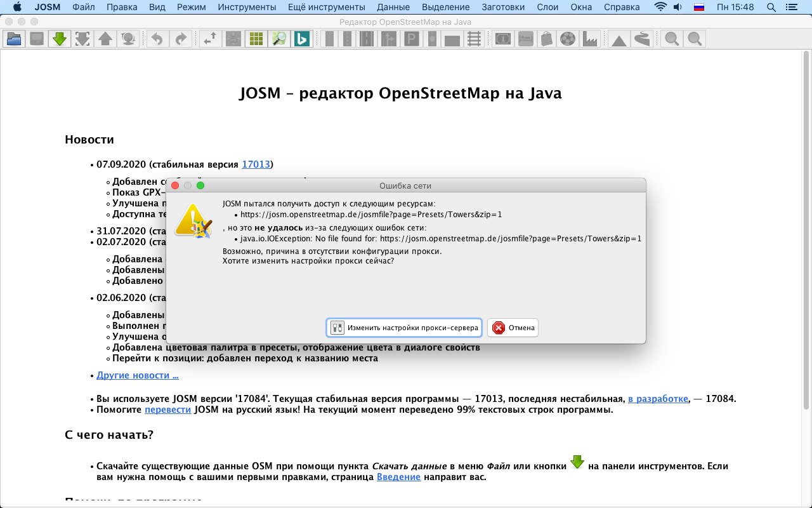Close the Ошибка сети dialog with red button
Viewport: 812px width, 508px height.
point(175,185)
